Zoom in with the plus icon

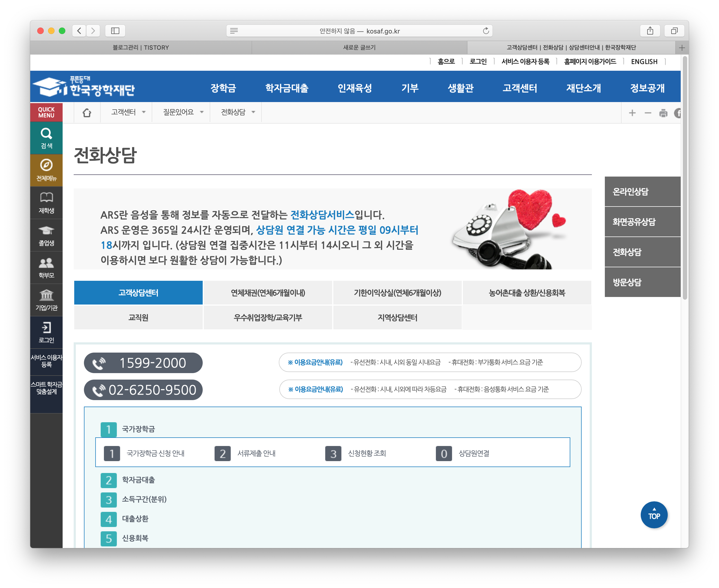632,113
